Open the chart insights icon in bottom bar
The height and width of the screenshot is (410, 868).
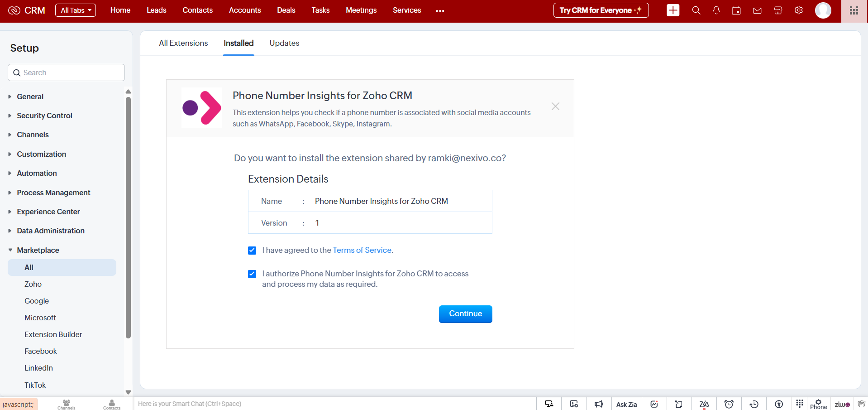coord(654,404)
